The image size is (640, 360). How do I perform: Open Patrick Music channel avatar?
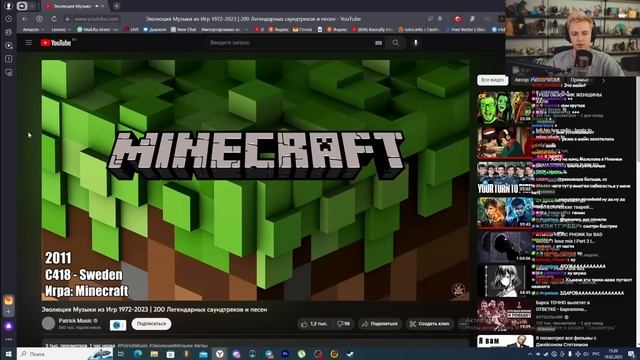48,323
